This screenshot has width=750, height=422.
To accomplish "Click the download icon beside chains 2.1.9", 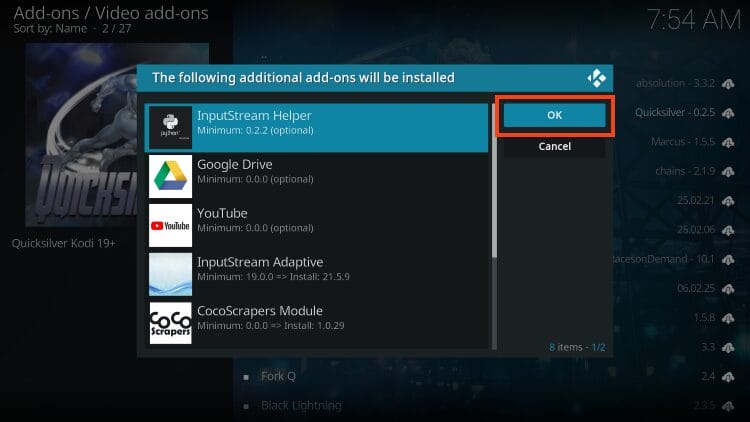I will tap(728, 172).
